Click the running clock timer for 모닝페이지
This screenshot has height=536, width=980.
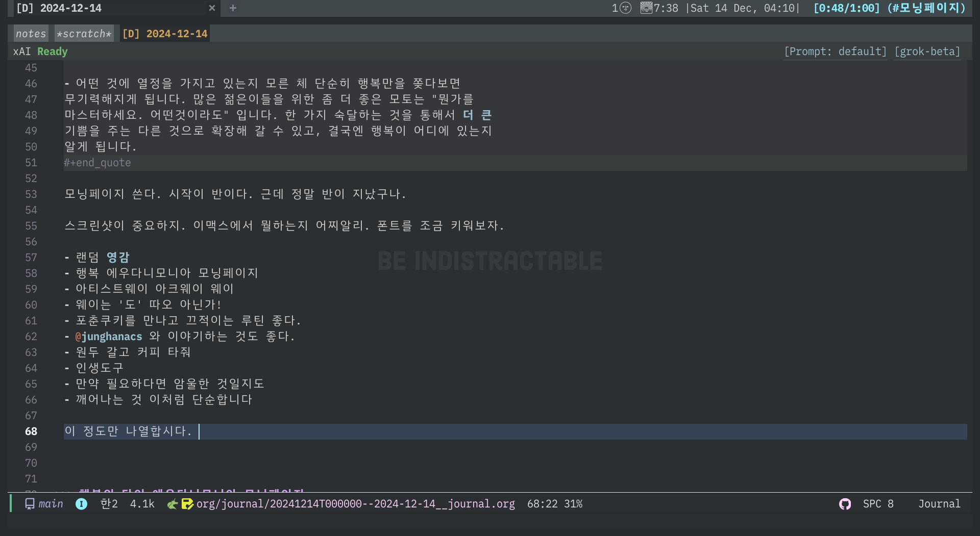click(x=889, y=8)
